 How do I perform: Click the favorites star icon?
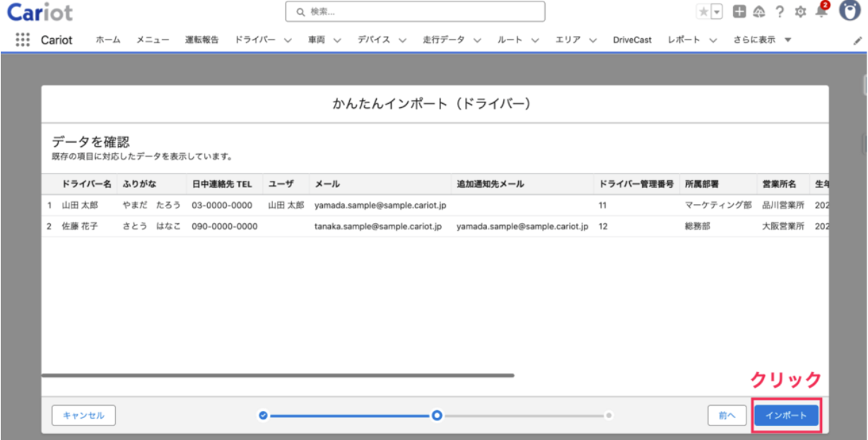coord(703,12)
